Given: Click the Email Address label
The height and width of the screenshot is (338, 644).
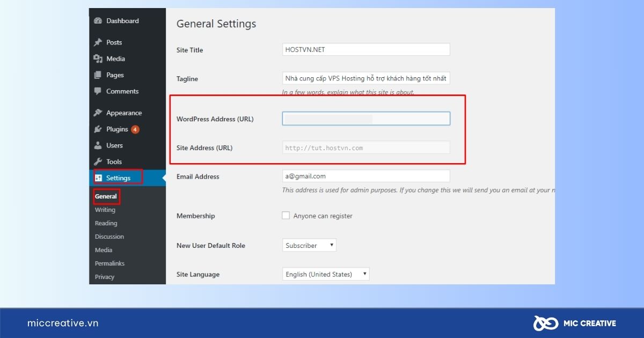Looking at the screenshot, I should point(198,177).
